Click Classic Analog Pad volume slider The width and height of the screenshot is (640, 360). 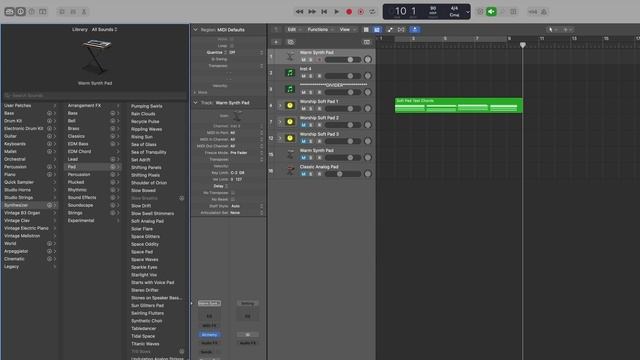[x=343, y=174]
